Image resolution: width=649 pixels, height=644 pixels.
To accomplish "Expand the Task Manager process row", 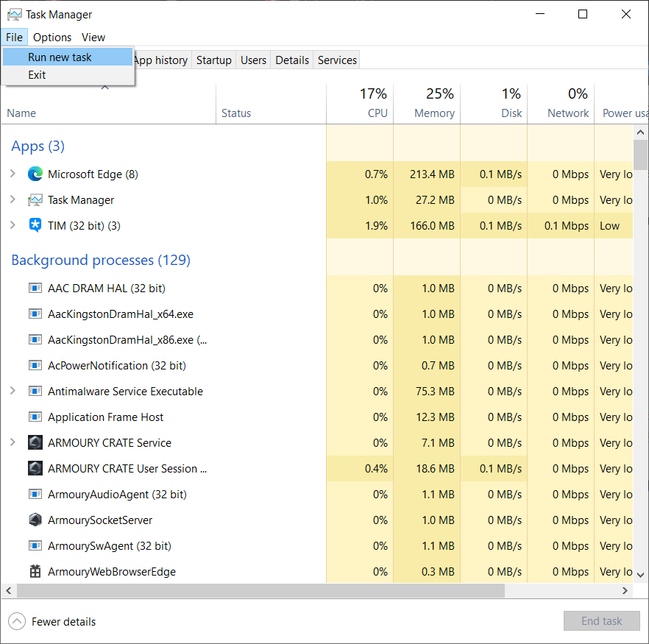I will pos(13,199).
